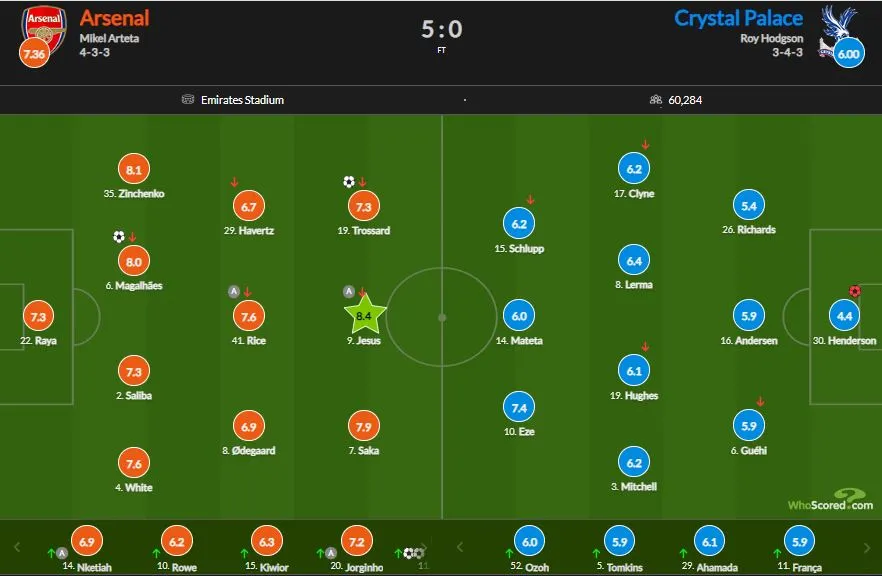The height and width of the screenshot is (576, 882).
Task: Click the goal ball icon beside Magalhães
Action: (x=119, y=237)
